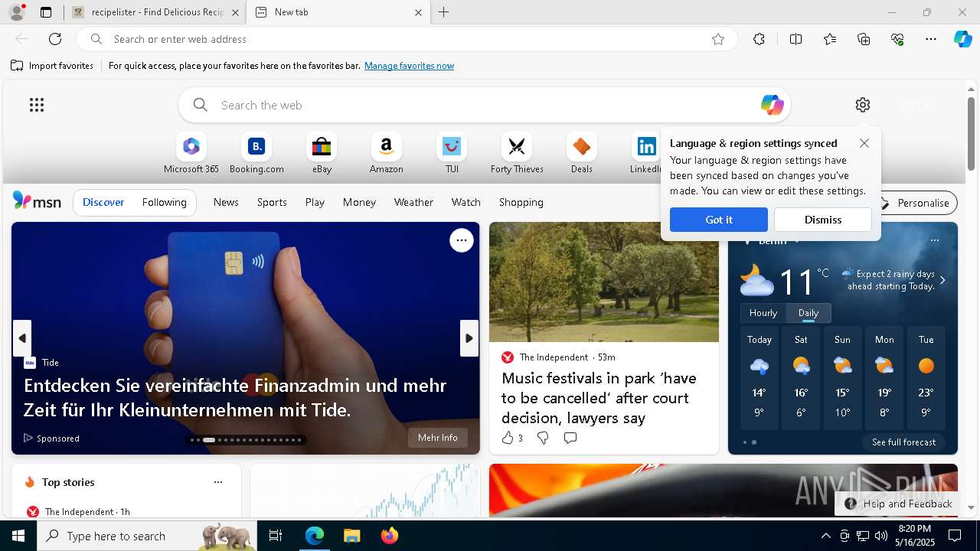The height and width of the screenshot is (551, 980).
Task: Open See full forecast
Action: point(903,442)
